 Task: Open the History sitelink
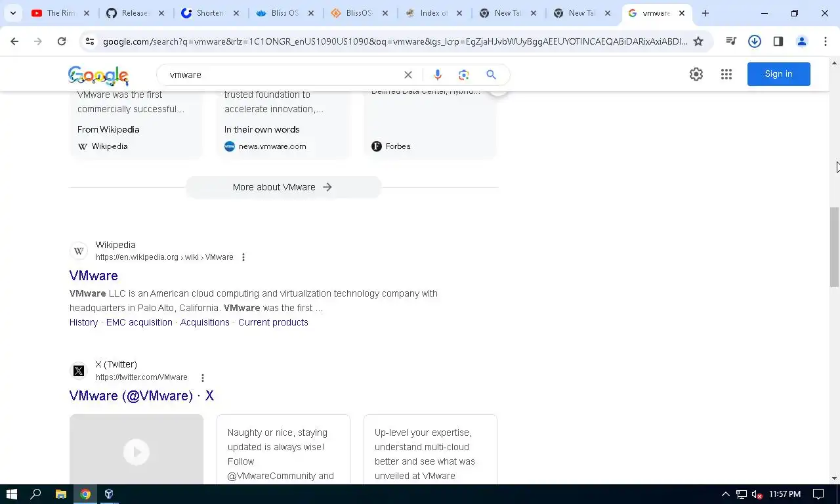(83, 322)
